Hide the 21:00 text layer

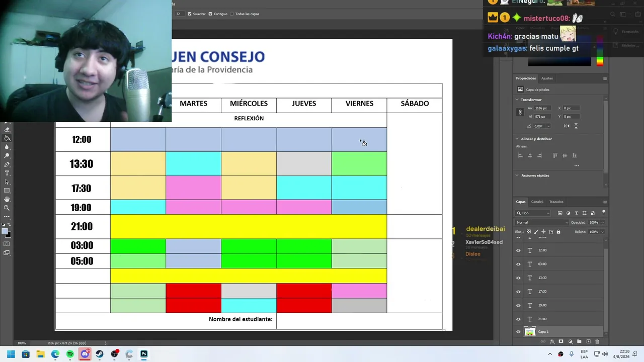point(518,319)
